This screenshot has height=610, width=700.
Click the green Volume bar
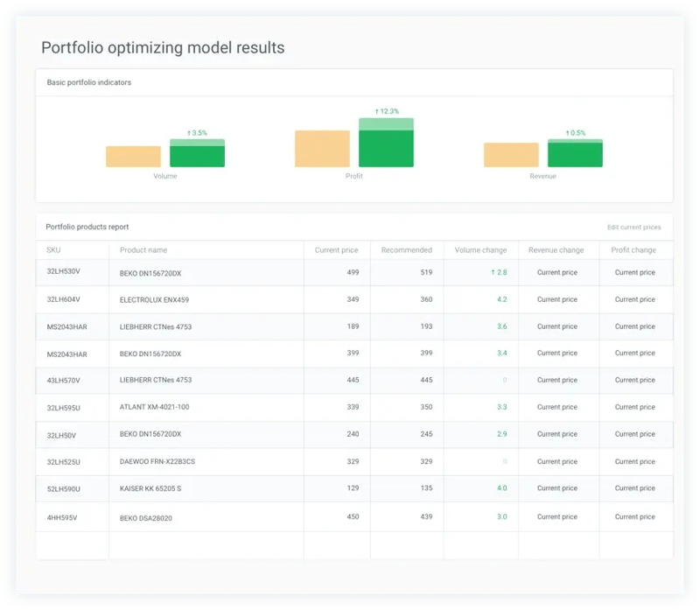[198, 153]
